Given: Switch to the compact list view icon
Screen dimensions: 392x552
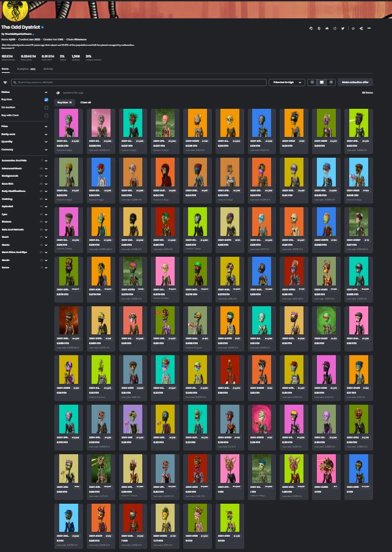Looking at the screenshot, I should point(330,83).
